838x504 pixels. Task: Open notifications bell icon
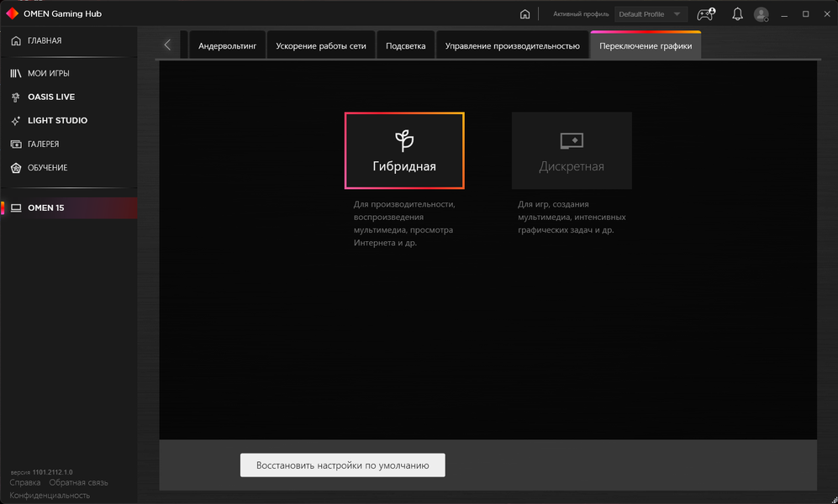pos(737,14)
